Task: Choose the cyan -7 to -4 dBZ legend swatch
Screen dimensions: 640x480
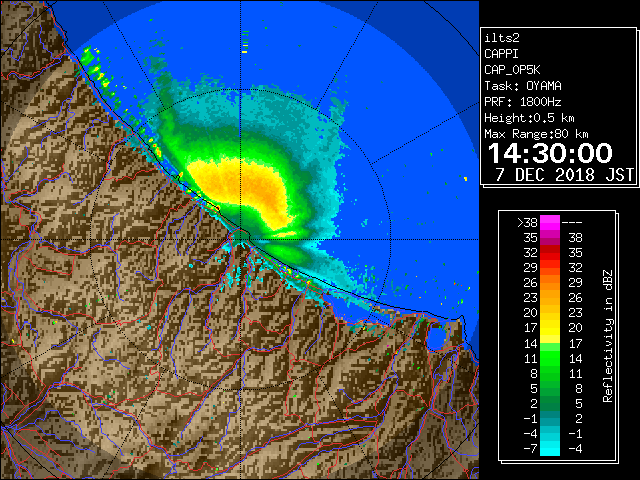Action: click(550, 448)
